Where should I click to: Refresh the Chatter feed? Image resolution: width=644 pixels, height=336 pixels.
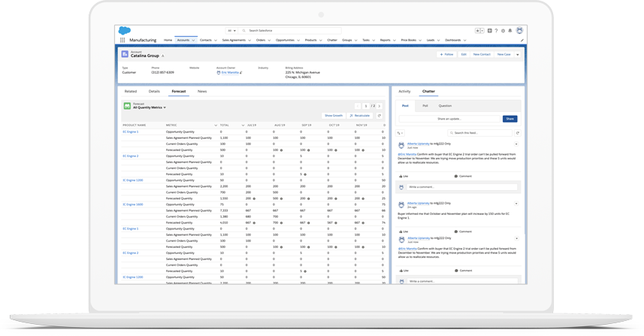[x=518, y=133]
